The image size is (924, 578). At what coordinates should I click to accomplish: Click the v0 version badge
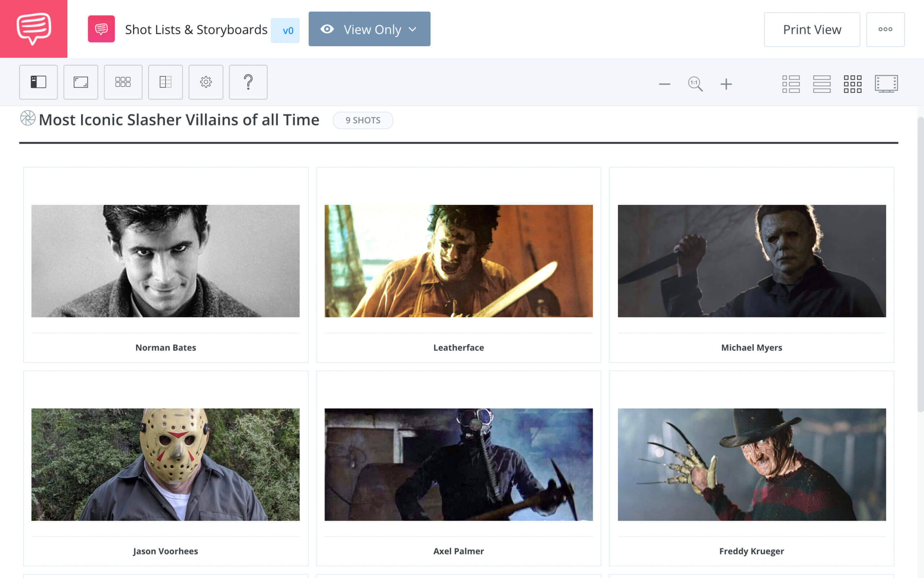[x=285, y=30]
